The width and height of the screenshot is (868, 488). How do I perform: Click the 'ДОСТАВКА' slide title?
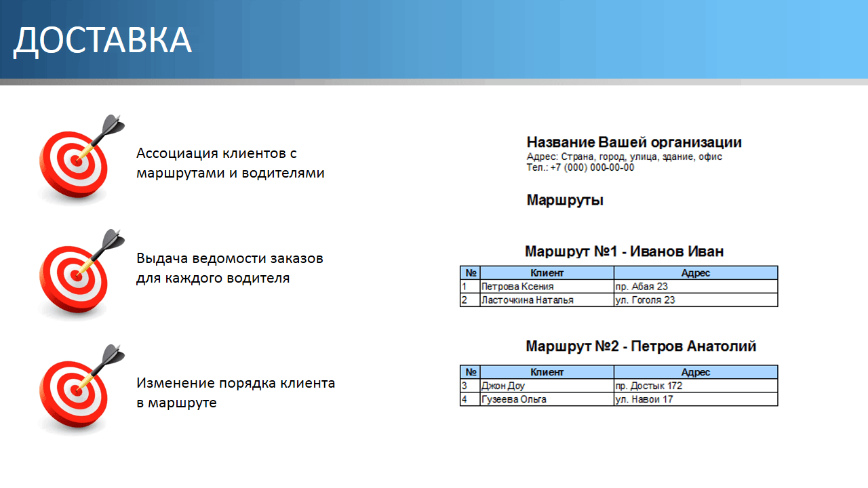[x=103, y=41]
